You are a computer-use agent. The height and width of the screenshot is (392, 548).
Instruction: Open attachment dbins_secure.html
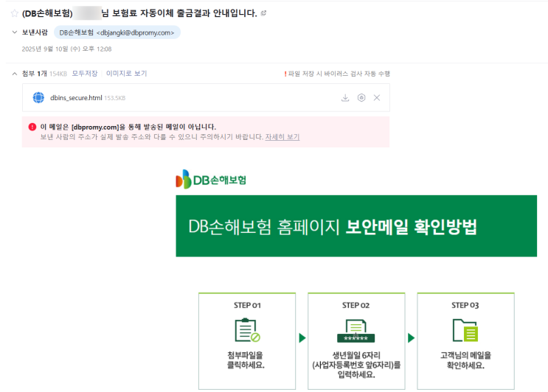(76, 98)
